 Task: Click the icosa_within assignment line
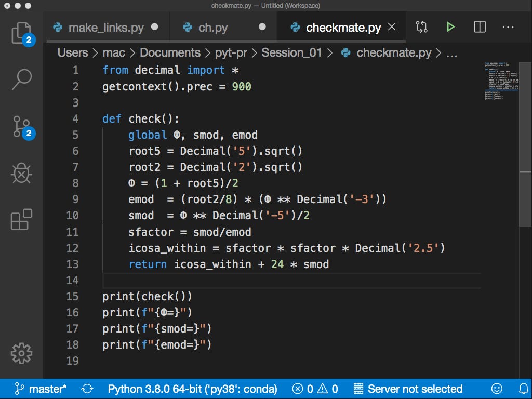287,248
